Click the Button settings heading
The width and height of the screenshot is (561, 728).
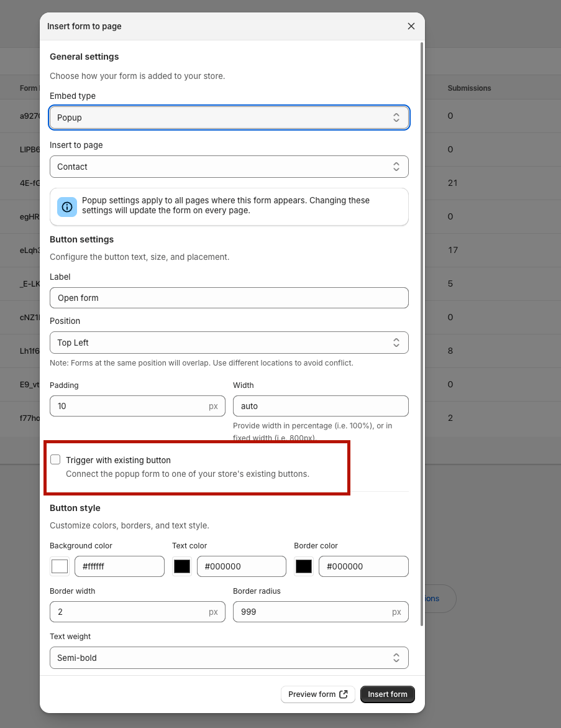(81, 239)
